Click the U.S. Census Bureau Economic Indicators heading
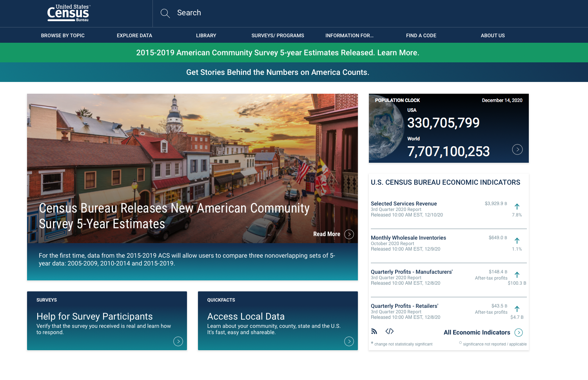The image size is (588, 380). coord(445,182)
